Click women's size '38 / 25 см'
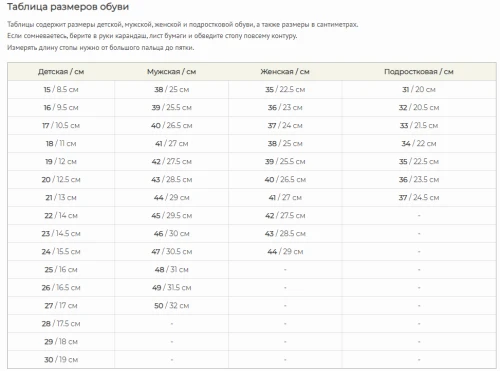Viewport: 500px width, 371px height. click(x=285, y=144)
